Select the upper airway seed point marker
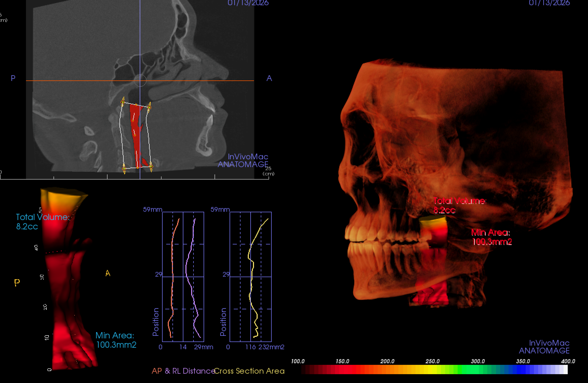This screenshot has height=383, width=588. point(133,121)
